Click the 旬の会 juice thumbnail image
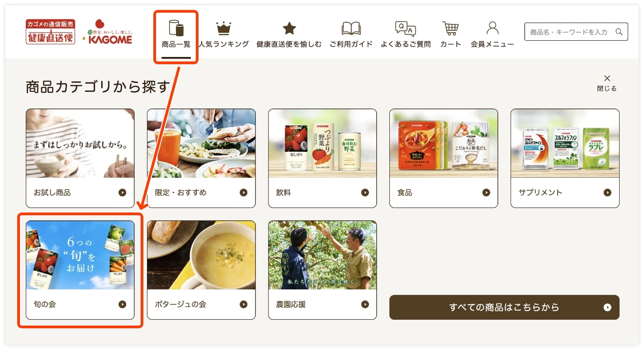Image resolution: width=644 pixels, height=350 pixels. click(x=80, y=255)
